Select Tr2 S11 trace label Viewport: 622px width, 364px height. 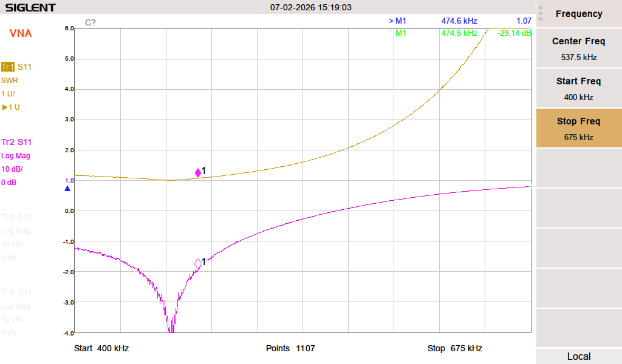tap(16, 142)
